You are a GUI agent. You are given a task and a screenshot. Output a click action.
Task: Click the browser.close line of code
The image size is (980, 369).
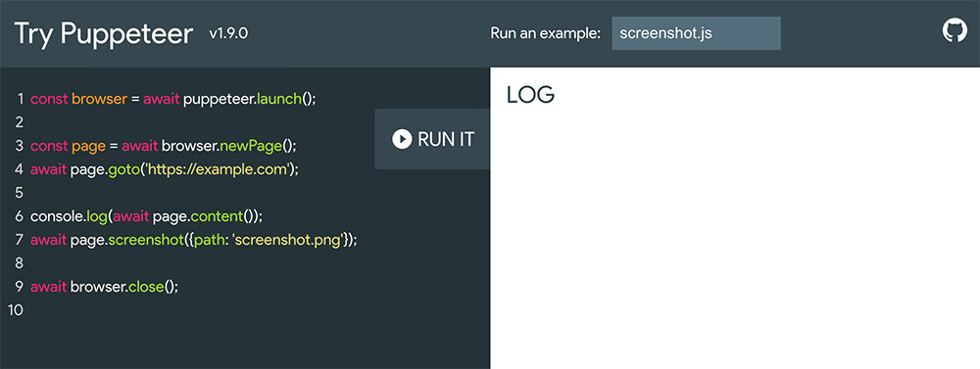click(x=105, y=287)
